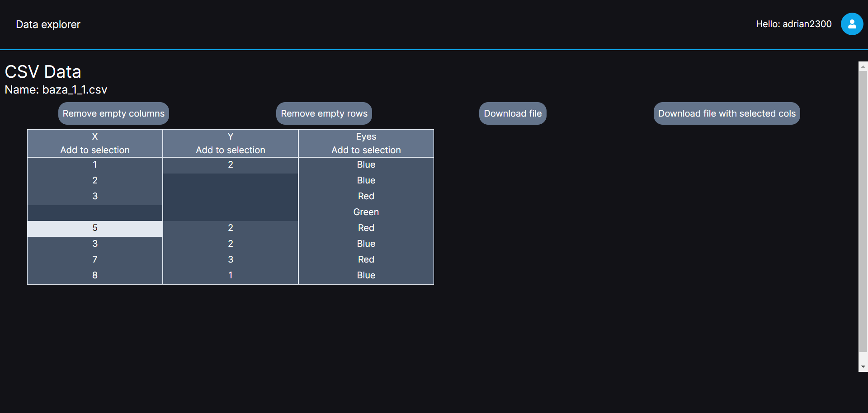Click the Hello: adrian2300 username text
Screen dimensions: 868x413
(x=793, y=24)
